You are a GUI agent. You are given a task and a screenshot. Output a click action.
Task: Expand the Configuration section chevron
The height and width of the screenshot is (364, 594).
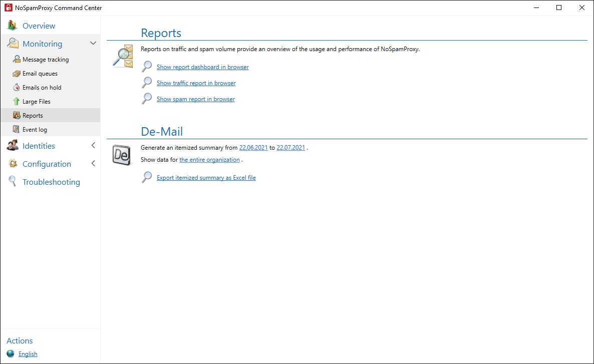pos(93,163)
